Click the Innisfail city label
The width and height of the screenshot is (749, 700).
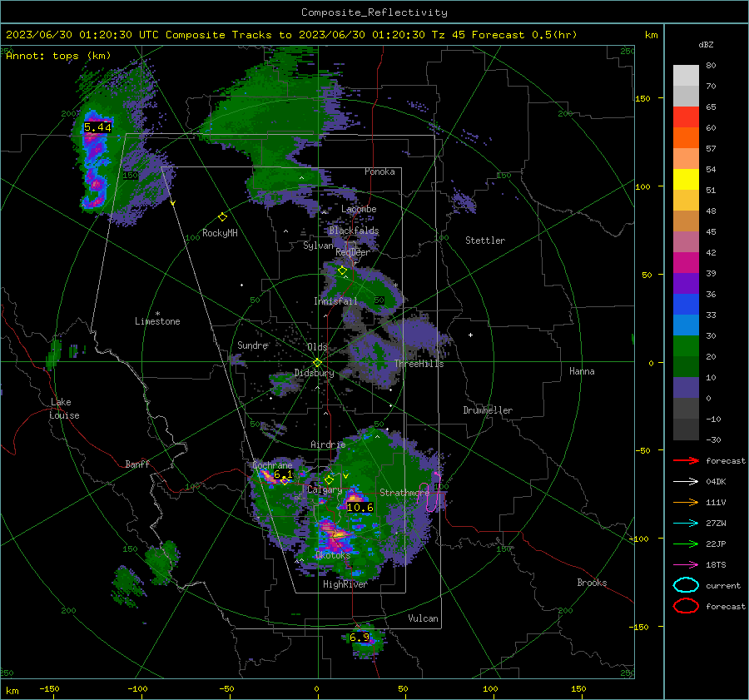335,301
